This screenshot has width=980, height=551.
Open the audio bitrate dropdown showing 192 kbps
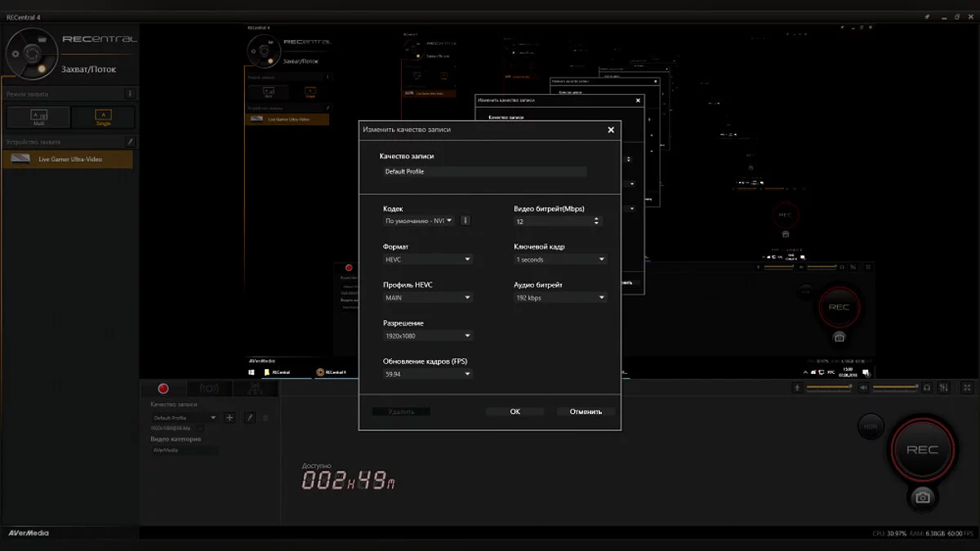click(x=560, y=298)
